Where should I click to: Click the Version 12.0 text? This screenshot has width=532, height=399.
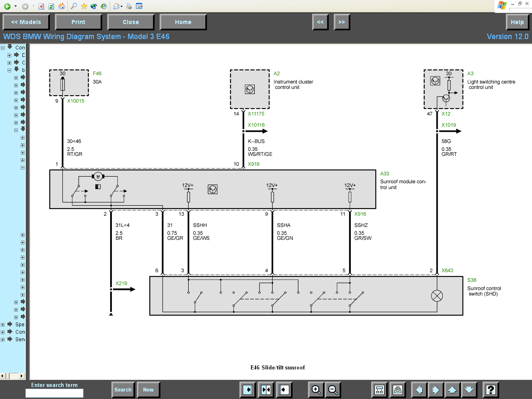coord(507,37)
